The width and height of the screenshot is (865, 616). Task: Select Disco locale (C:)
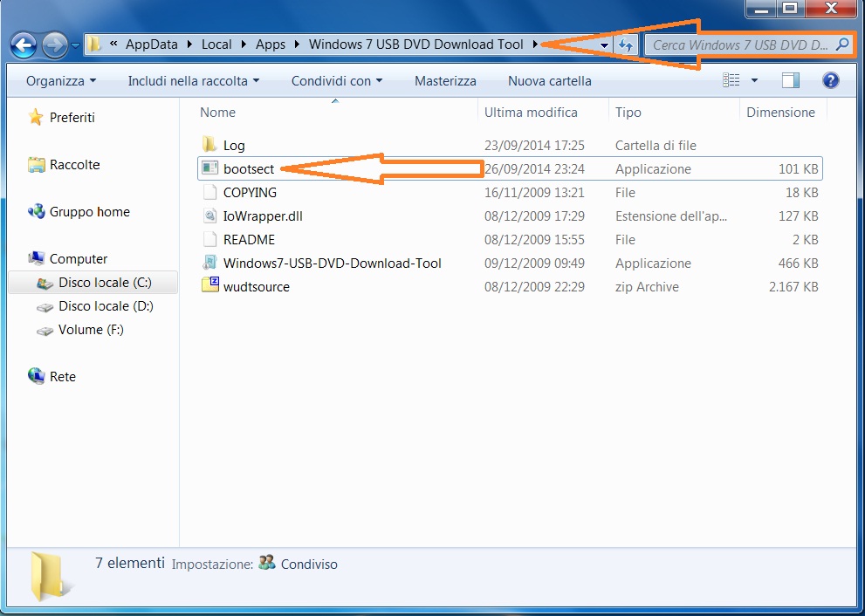105,283
